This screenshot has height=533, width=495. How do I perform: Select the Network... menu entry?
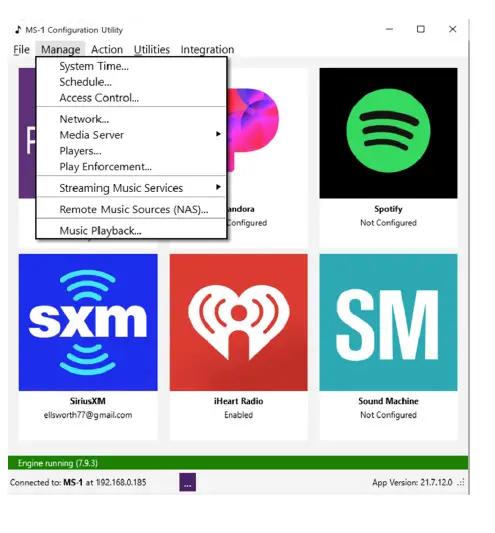(x=131, y=119)
